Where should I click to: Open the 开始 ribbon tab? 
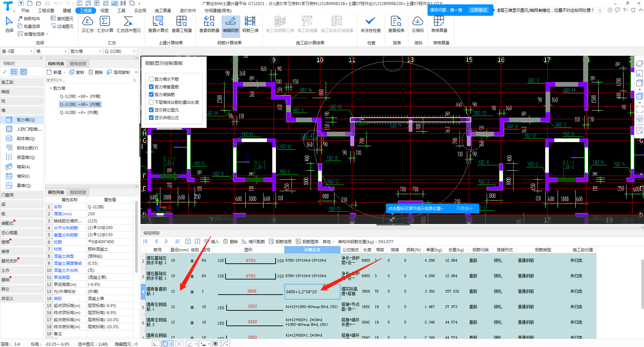[x=25, y=10]
